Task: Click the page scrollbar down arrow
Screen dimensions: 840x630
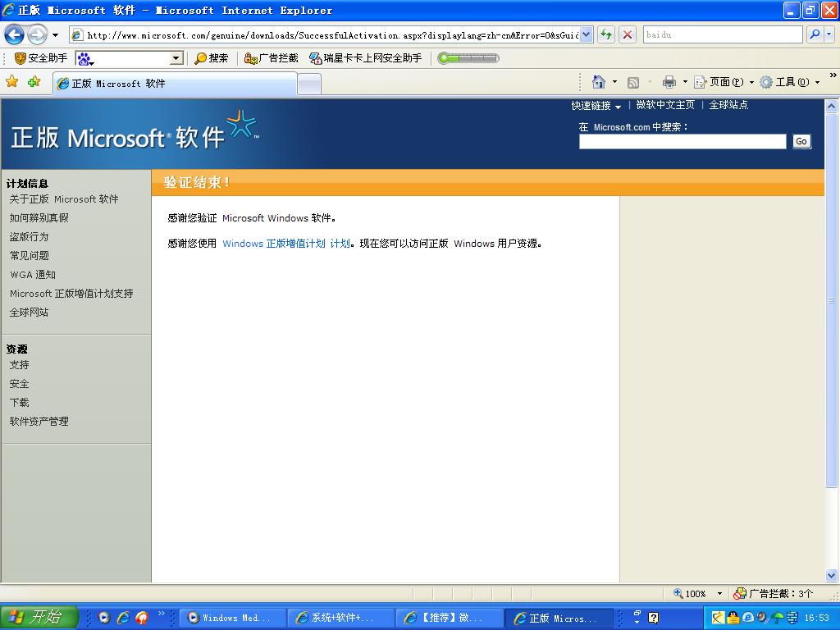Action: [832, 576]
